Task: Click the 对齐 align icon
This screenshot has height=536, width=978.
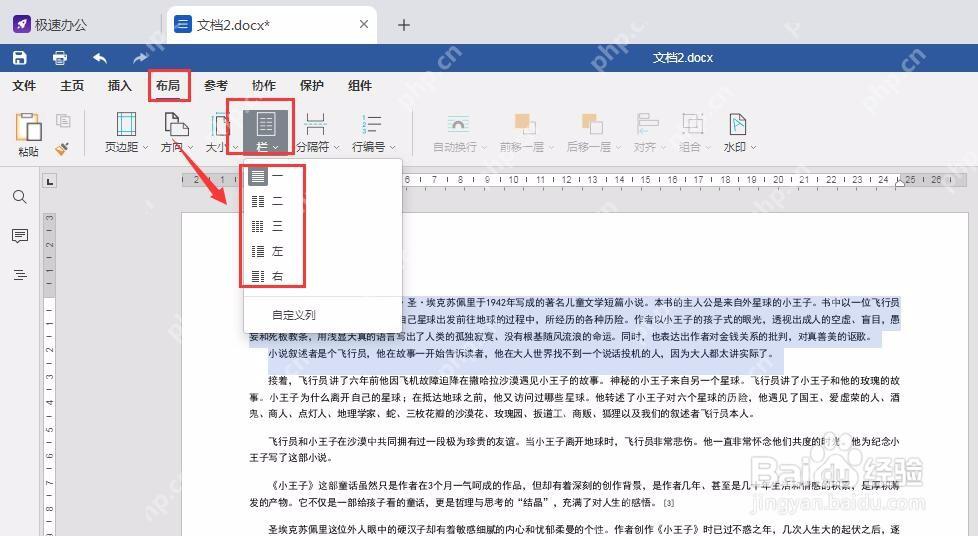Action: point(647,124)
